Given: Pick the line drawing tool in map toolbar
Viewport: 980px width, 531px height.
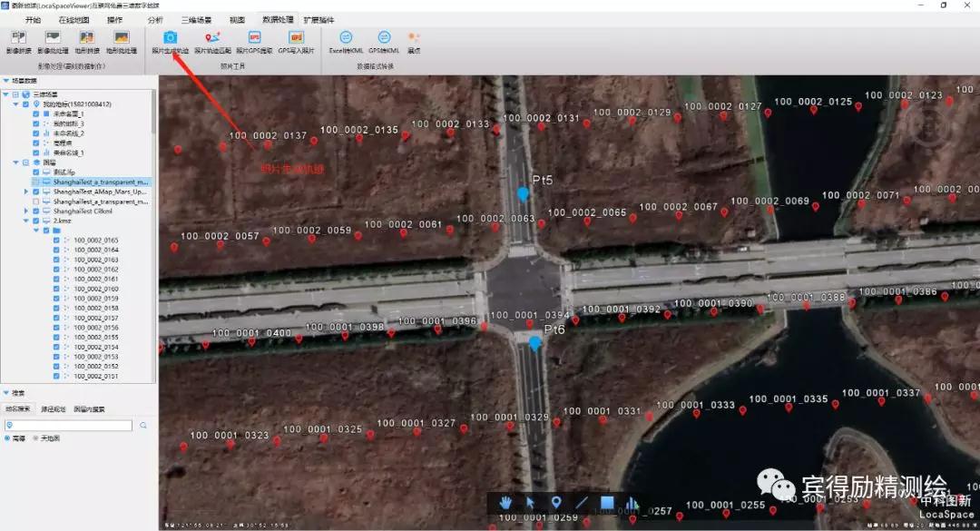Looking at the screenshot, I should coord(582,503).
